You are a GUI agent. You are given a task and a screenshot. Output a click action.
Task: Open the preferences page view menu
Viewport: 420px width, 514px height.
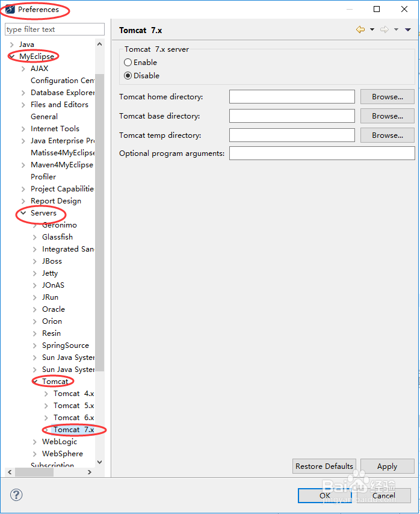coord(408,29)
